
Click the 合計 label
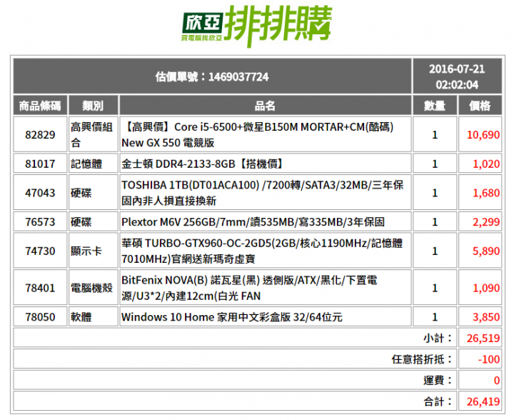pyautogui.click(x=438, y=401)
